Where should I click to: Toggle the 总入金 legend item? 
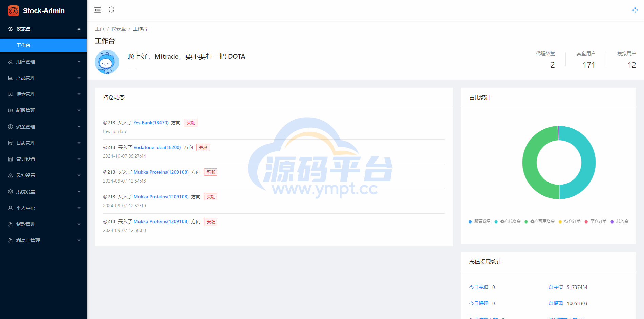[x=620, y=221]
